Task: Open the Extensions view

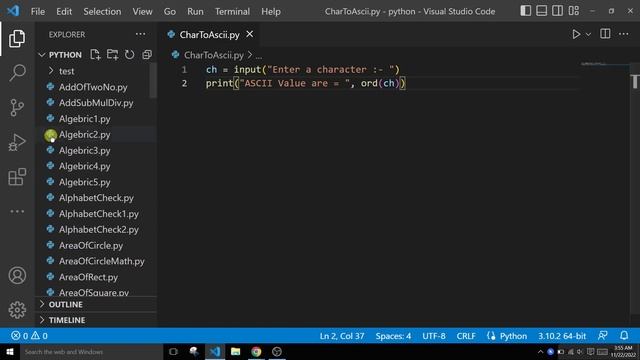Action: click(x=17, y=177)
